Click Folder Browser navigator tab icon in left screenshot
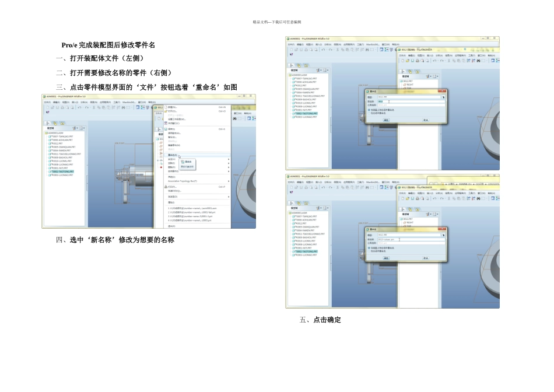 pos(55,123)
